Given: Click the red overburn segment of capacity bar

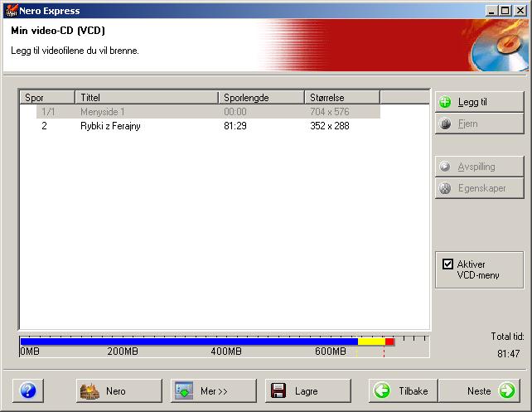Looking at the screenshot, I should 389,342.
